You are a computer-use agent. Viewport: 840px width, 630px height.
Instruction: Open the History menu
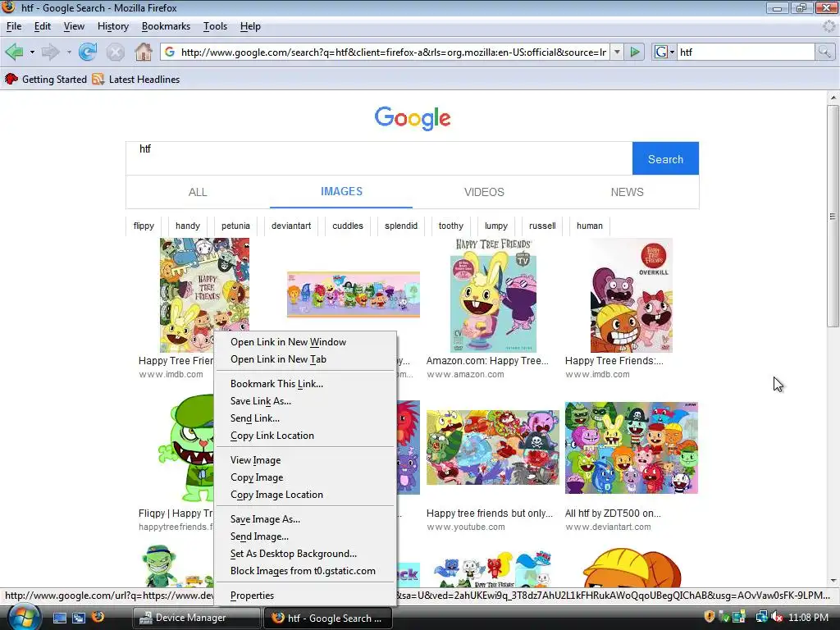tap(113, 26)
